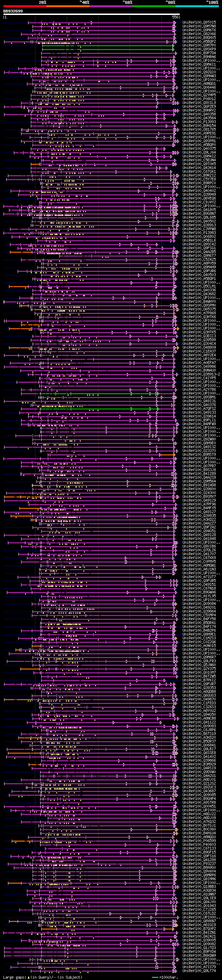This screenshot has width=222, height=980.
Task: Select subject label UniRef100_B4H1U4
Action: click(199, 833)
